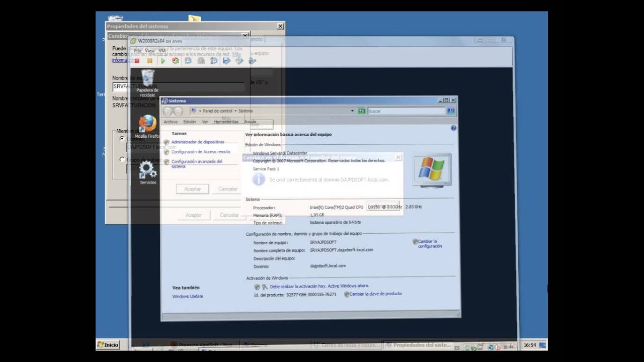Click the green play icon in VM toolbar

click(163, 61)
